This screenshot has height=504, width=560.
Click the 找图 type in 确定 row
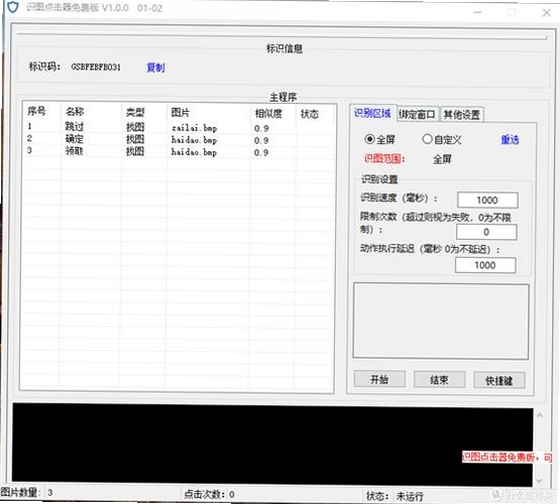point(135,139)
